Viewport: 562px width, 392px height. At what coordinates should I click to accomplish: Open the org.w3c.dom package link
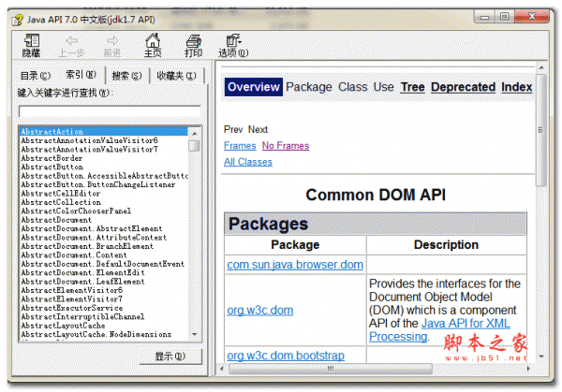tap(259, 310)
